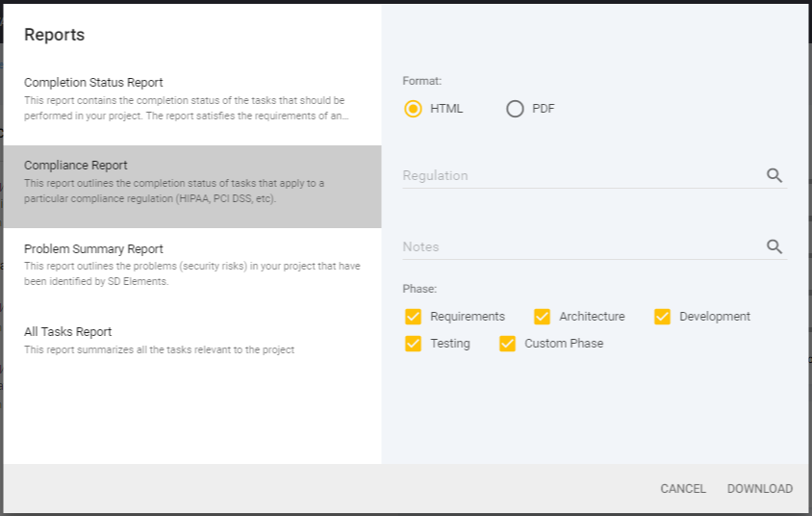Disable the Development phase checkbox

point(662,317)
